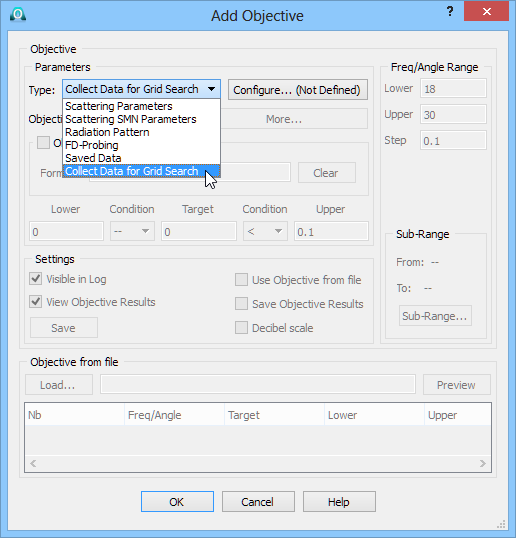Click the application logo in title bar
This screenshot has width=516, height=538.
(18, 14)
